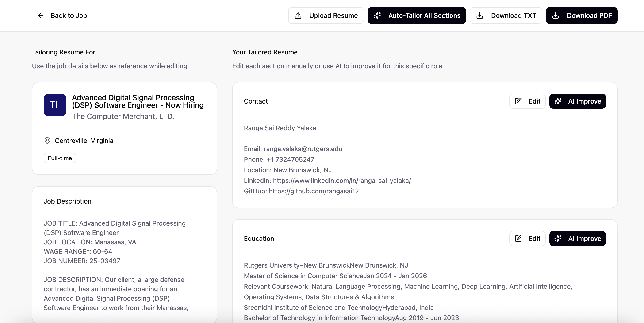This screenshot has width=644, height=323.
Task: Click sparkle icon in Education AI Improve
Action: click(558, 238)
